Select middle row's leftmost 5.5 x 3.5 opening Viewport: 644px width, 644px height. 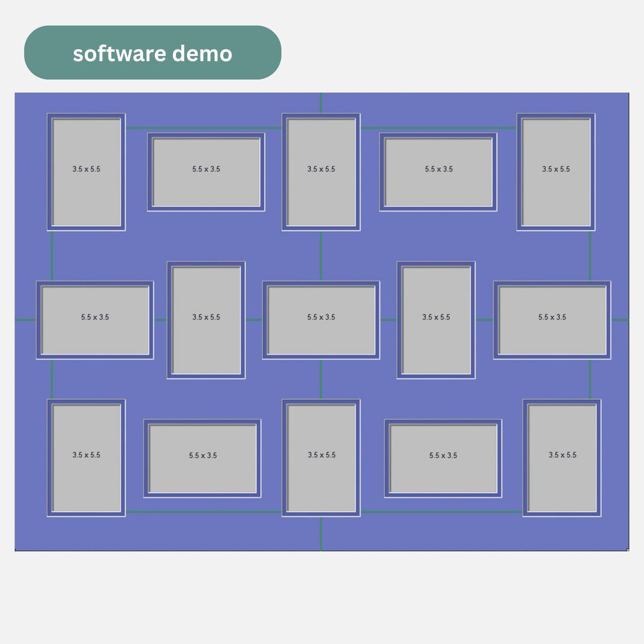click(x=95, y=320)
